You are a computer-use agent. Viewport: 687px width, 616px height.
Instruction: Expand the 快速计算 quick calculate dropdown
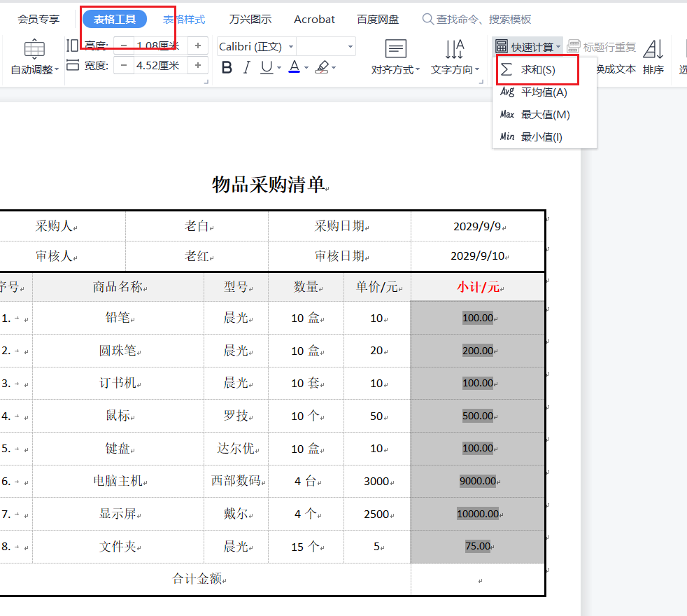pos(528,47)
